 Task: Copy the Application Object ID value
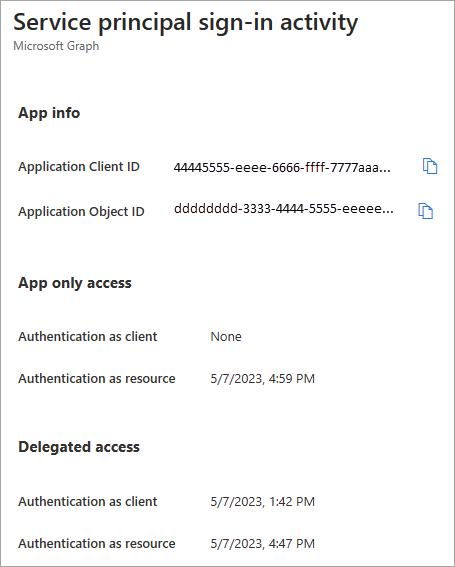click(426, 211)
